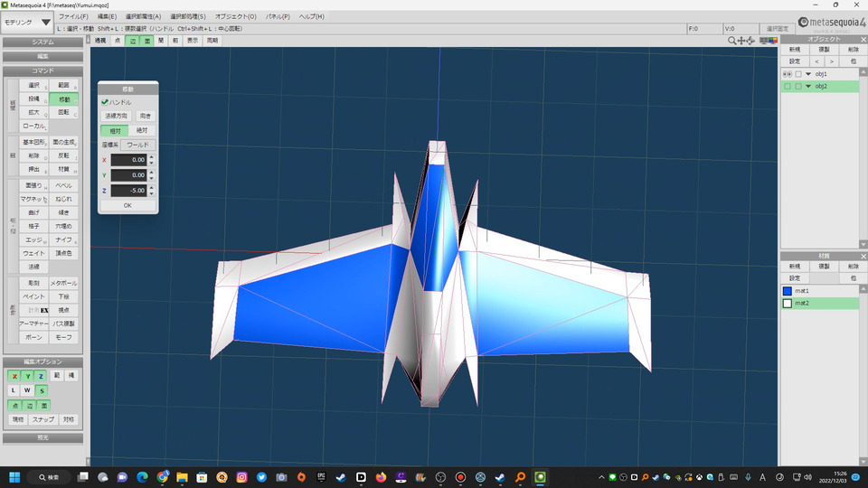Uncheck the ハンドル checkbox in the move panel
The height and width of the screenshot is (488, 868).
click(106, 102)
